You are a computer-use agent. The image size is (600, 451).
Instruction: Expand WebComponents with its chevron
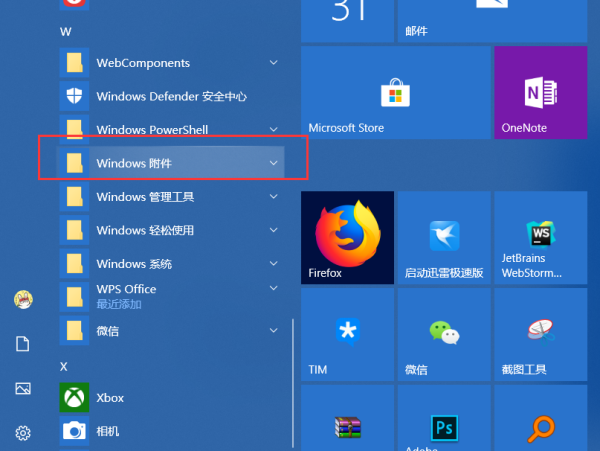point(274,62)
